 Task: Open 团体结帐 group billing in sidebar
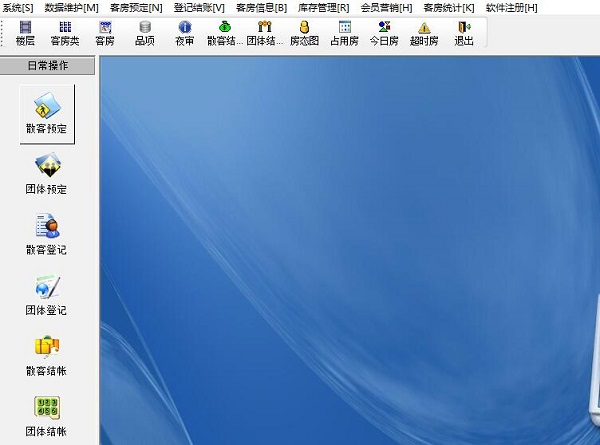(47, 416)
